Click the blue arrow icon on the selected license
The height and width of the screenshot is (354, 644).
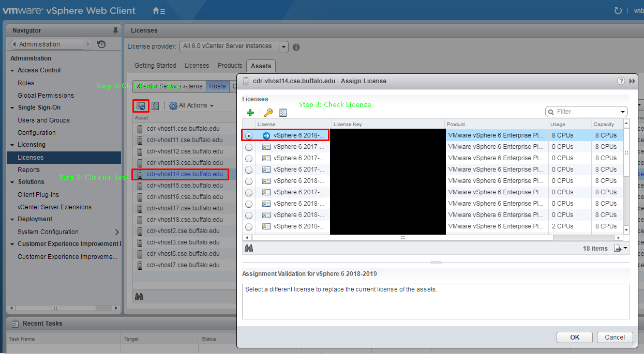[266, 135]
